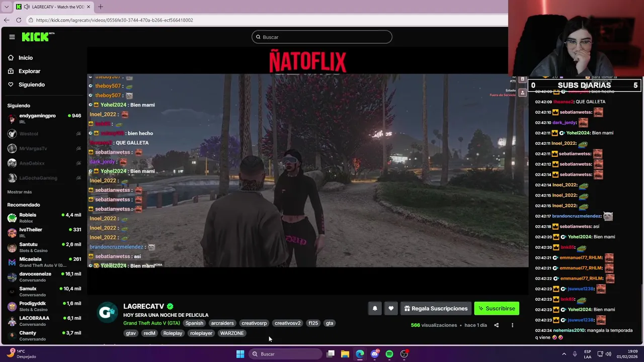
Task: Open the Windows Start menu
Action: tap(240, 354)
